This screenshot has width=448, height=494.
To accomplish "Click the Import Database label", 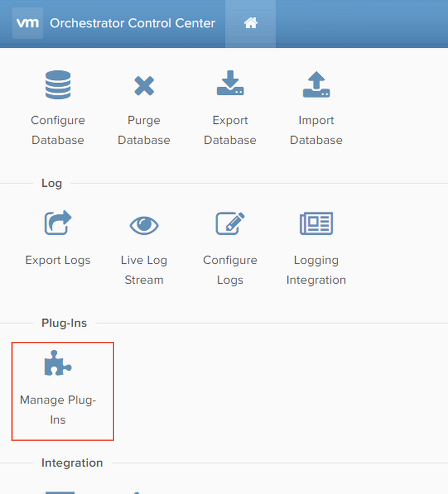I will tap(316, 130).
